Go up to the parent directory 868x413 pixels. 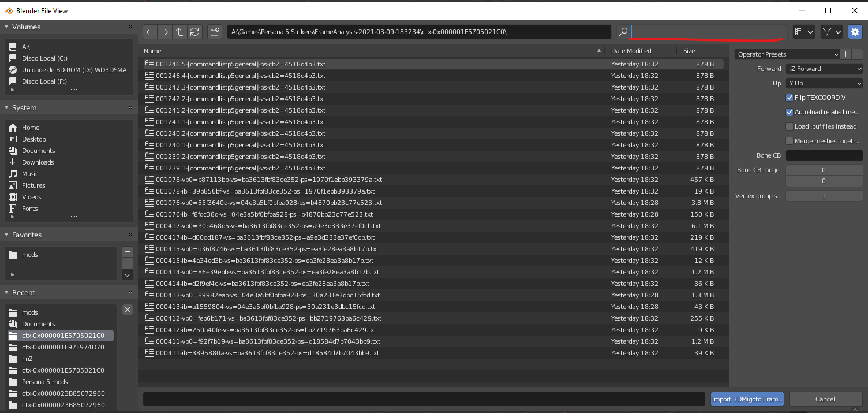pyautogui.click(x=179, y=32)
